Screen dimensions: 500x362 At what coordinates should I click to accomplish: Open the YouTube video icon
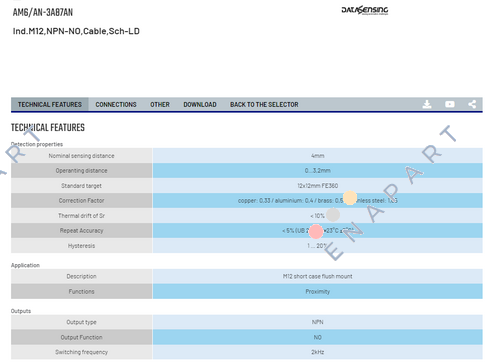(450, 104)
